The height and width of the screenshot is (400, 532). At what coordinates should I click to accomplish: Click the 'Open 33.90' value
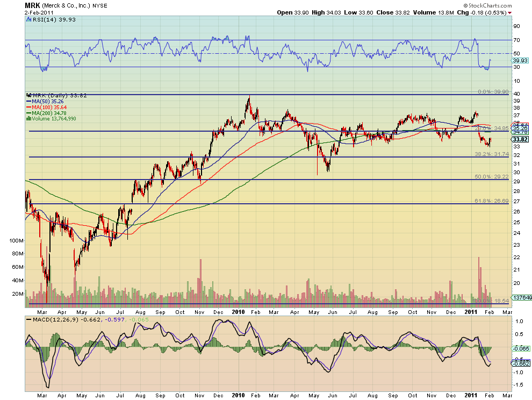tap(293, 12)
